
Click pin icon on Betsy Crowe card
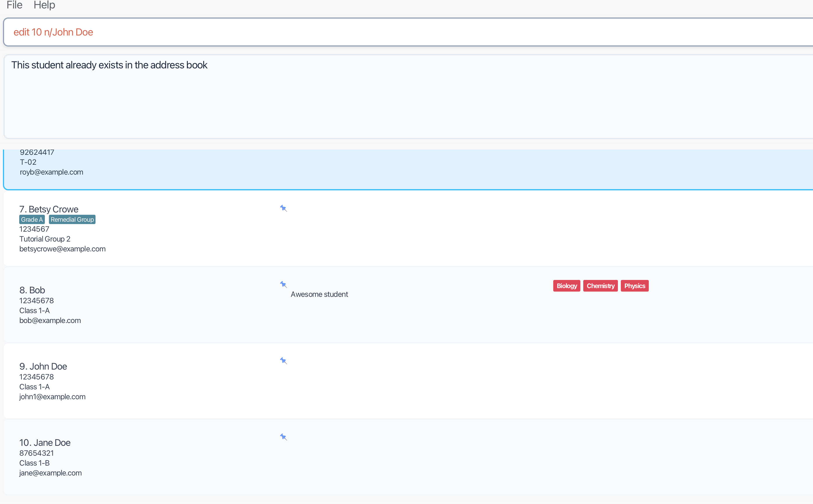pos(283,208)
